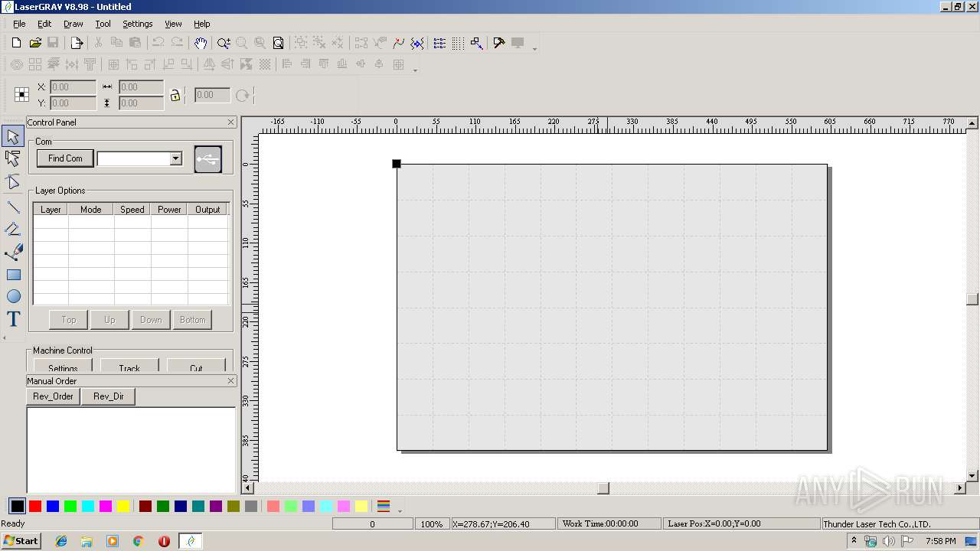Click the X position input field

[x=73, y=87]
